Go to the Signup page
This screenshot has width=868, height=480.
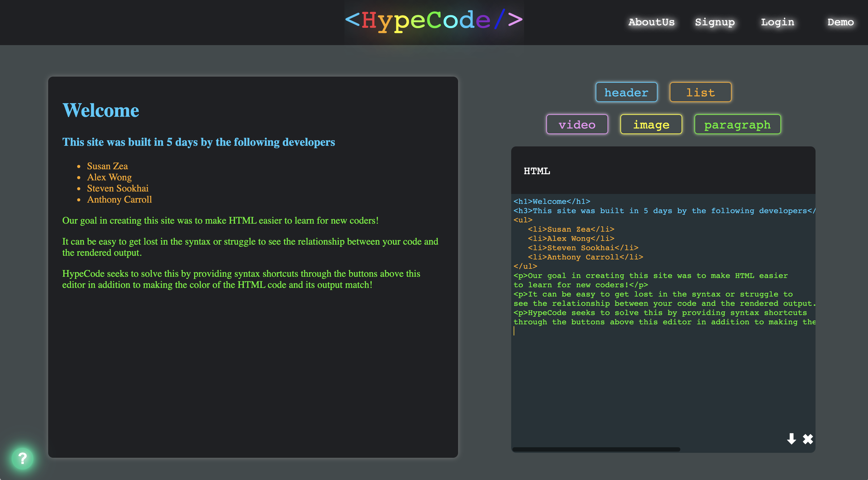click(x=715, y=22)
